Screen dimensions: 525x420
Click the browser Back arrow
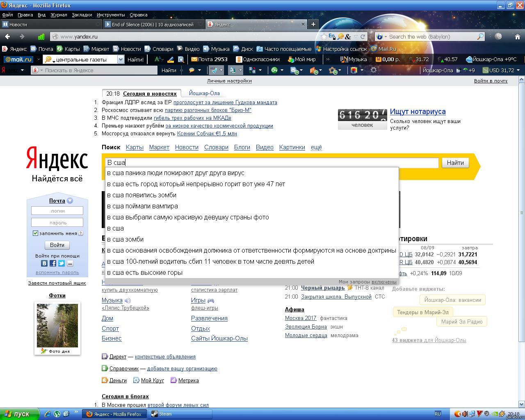pos(7,37)
